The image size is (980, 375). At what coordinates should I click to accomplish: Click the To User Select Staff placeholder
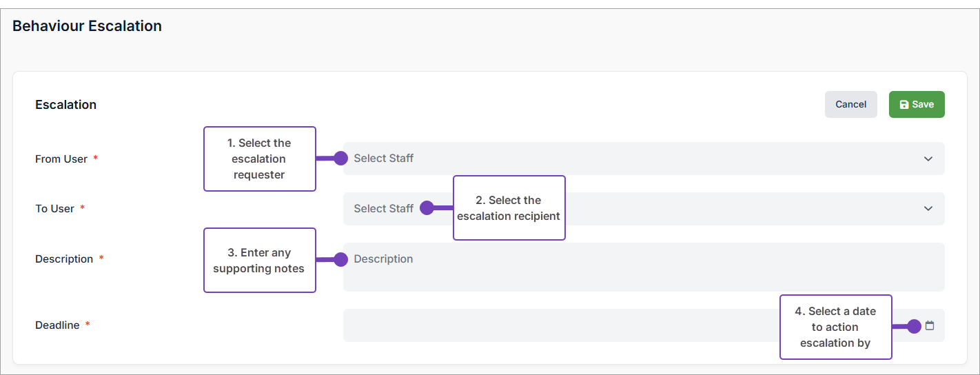(x=383, y=209)
